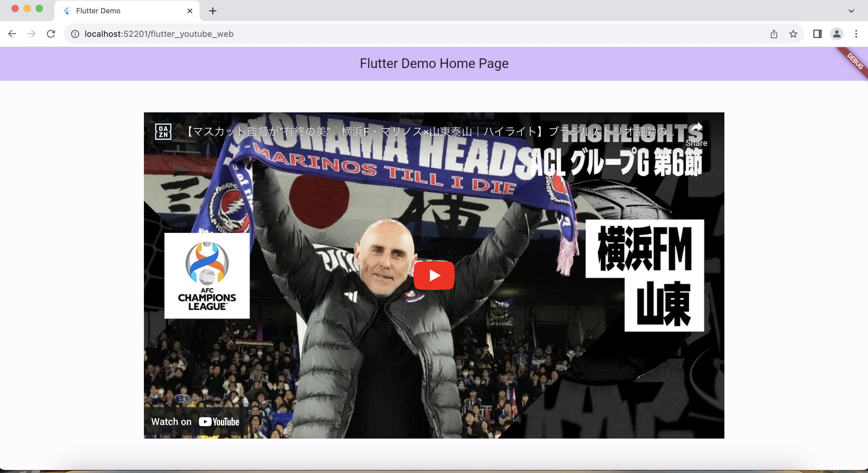Open a new browser tab

(212, 11)
